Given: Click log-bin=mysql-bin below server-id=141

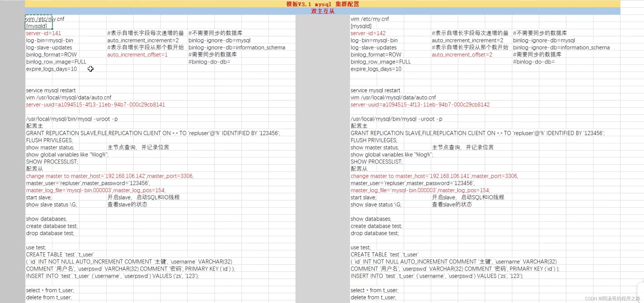Looking at the screenshot, I should (x=50, y=40).
